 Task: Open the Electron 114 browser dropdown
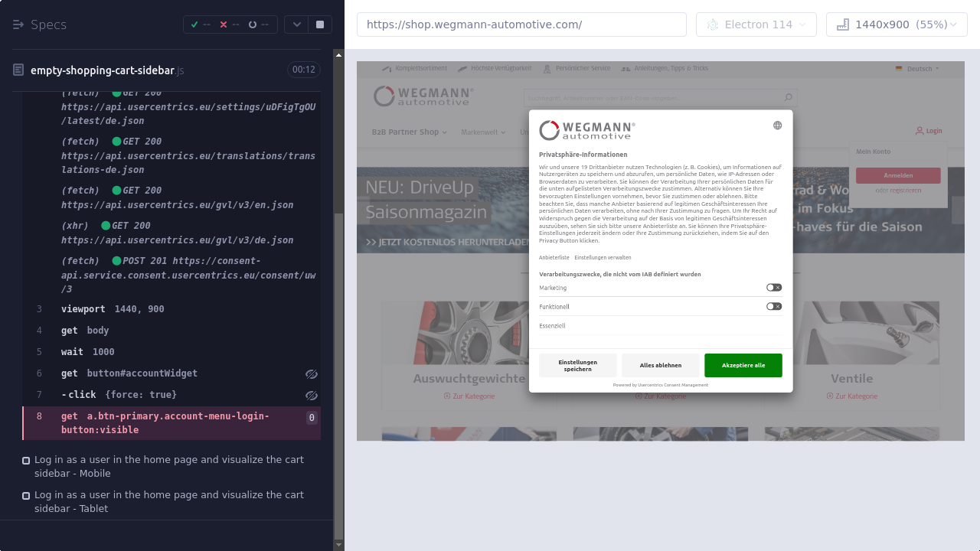click(x=756, y=24)
